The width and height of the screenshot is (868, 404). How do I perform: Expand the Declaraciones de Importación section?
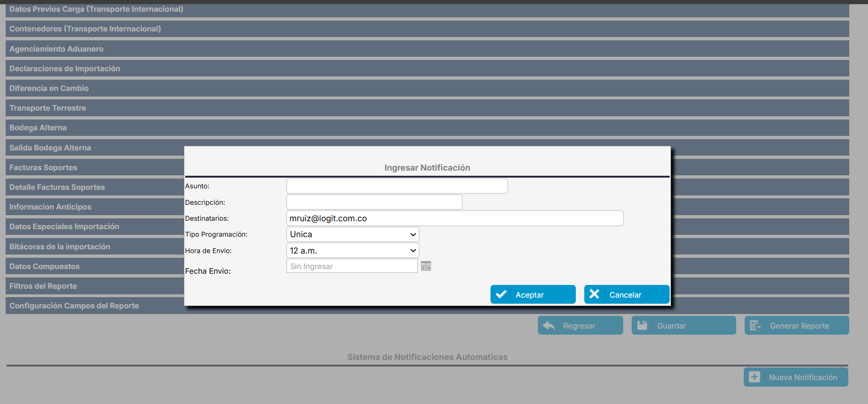pos(65,68)
